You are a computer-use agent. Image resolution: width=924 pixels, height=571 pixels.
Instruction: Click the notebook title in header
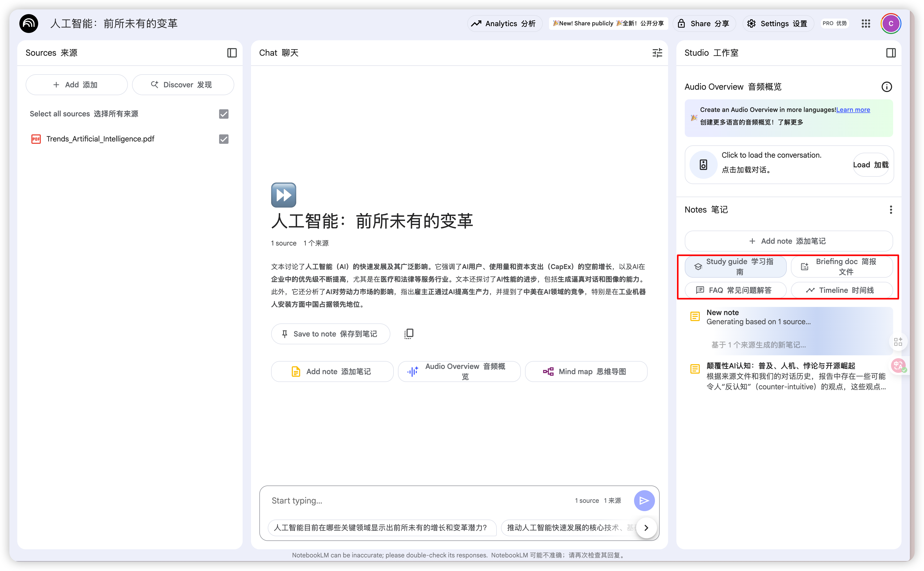click(x=114, y=24)
